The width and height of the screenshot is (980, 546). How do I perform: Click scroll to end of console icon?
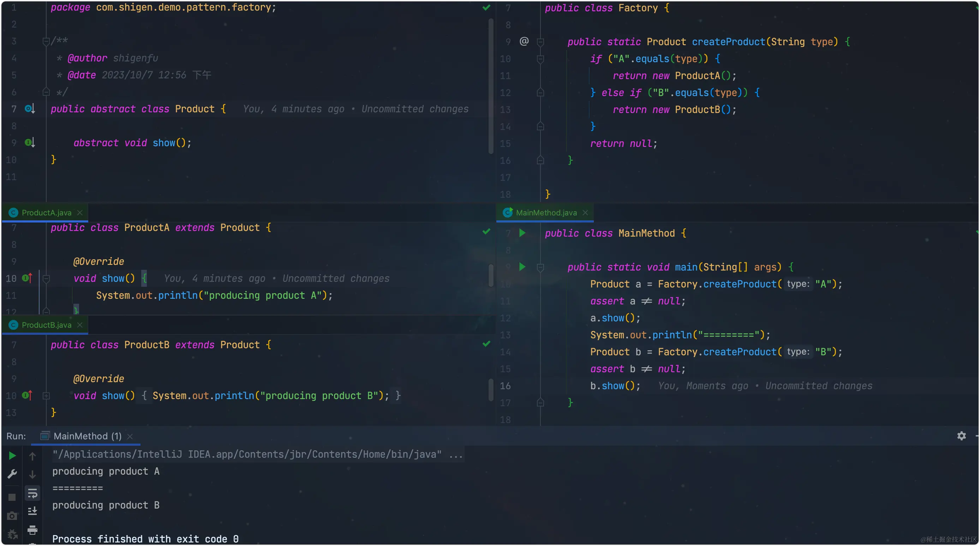coord(32,511)
